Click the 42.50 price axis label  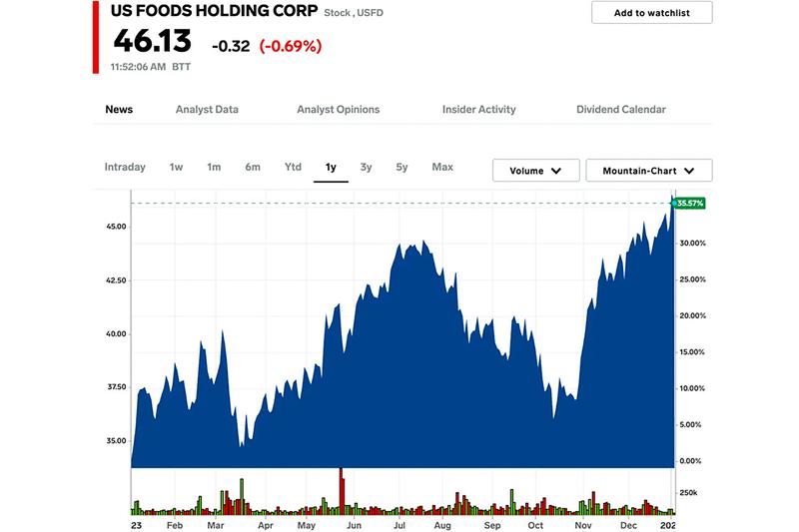point(116,280)
